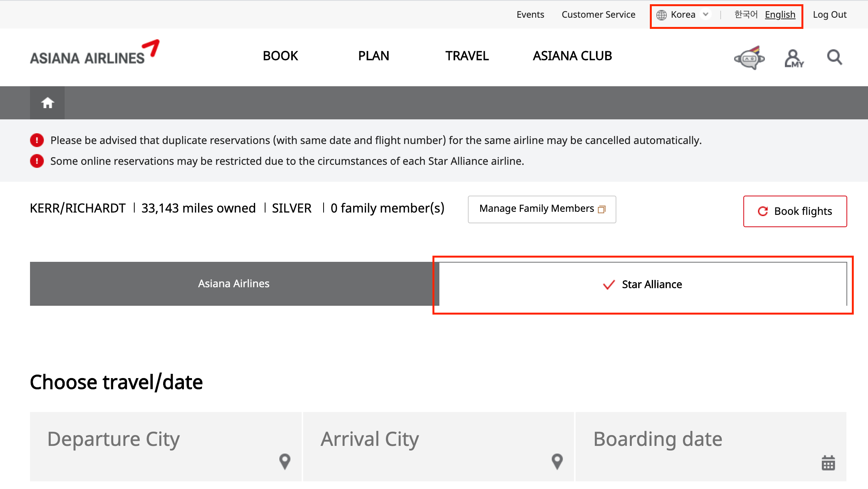Select the Star Alliance tab
Screen dimensions: 868x489
click(x=643, y=285)
